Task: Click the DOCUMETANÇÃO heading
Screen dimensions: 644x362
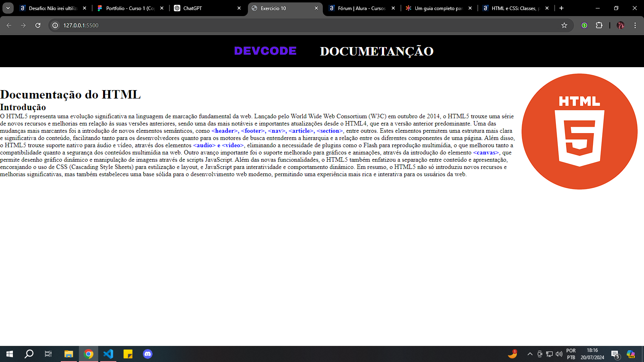Action: click(377, 51)
